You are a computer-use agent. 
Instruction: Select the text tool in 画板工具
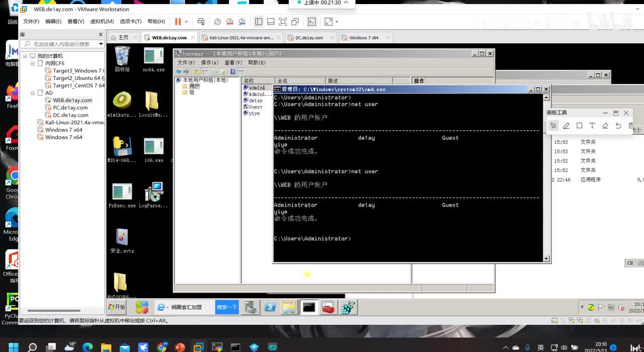point(592,126)
